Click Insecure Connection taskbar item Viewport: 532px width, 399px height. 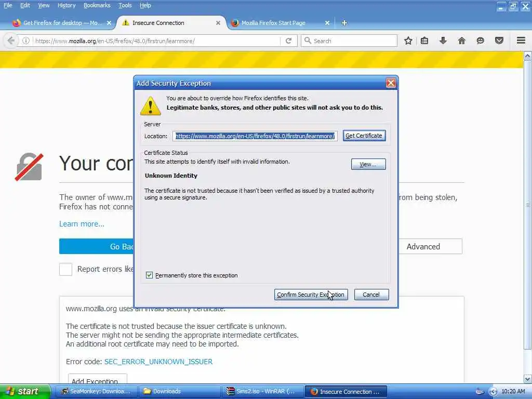pyautogui.click(x=345, y=392)
